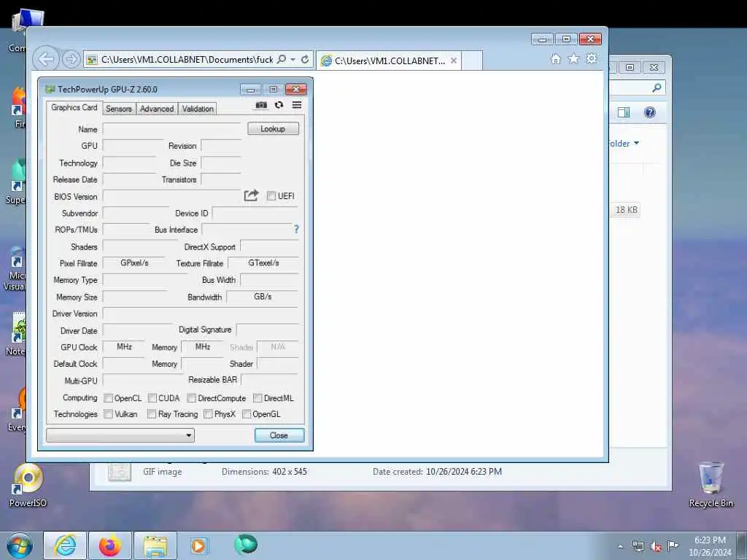Expand the folder dropdown arrow in Explorer
Viewport: 747px width, 560px height.
pyautogui.click(x=636, y=144)
